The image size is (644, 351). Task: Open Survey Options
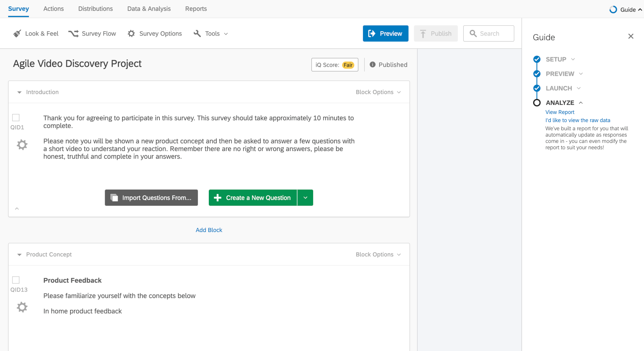(155, 33)
